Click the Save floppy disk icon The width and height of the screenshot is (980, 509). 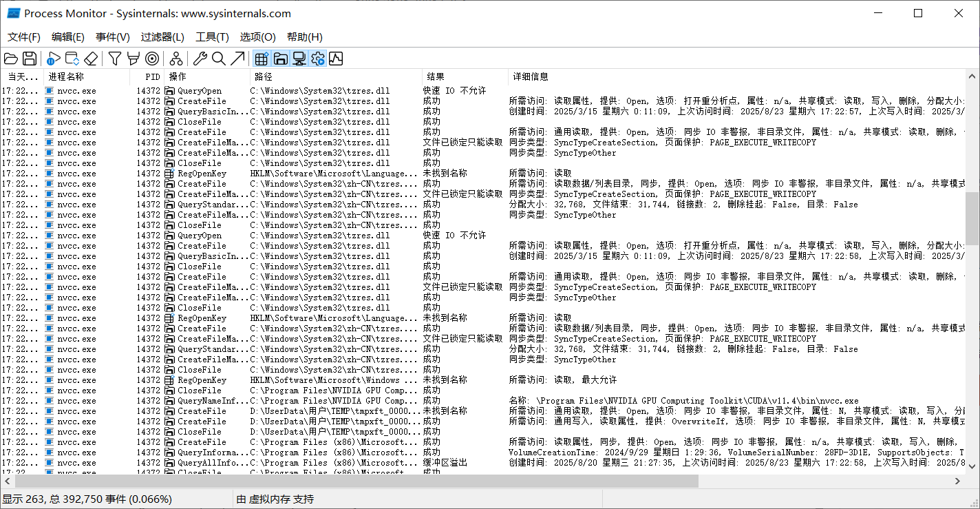pyautogui.click(x=29, y=59)
